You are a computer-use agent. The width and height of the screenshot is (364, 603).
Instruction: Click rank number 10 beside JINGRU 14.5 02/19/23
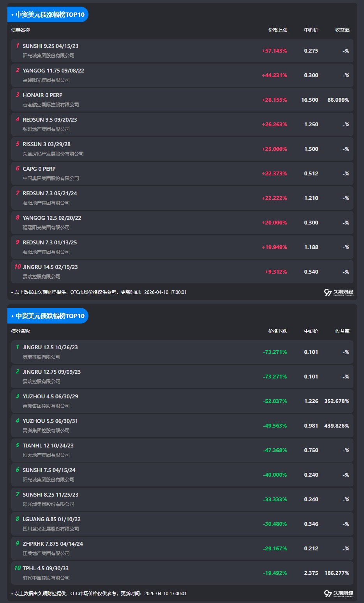(18, 267)
